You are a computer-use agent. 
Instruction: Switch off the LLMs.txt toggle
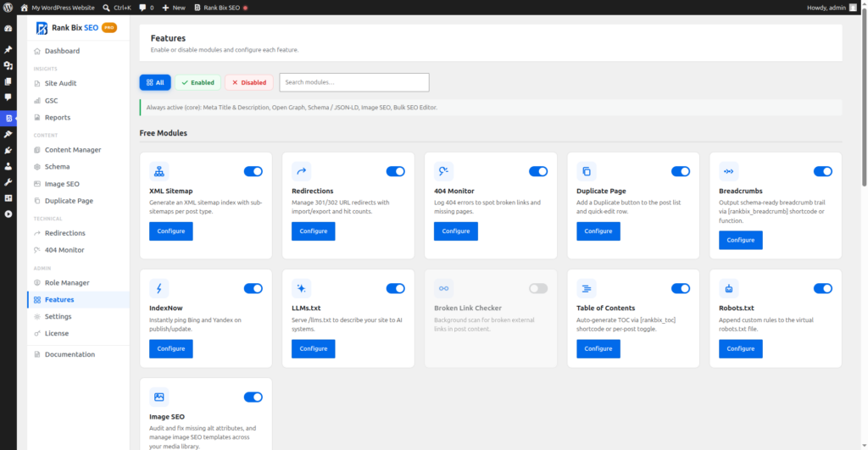tap(395, 288)
